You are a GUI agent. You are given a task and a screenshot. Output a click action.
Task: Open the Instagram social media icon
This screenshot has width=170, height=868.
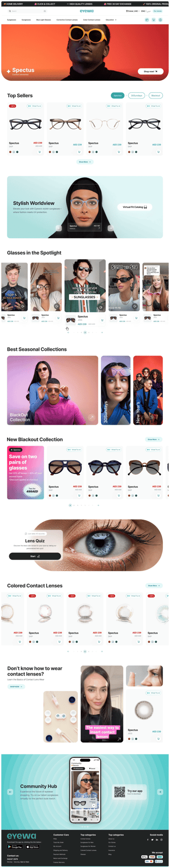click(161, 839)
